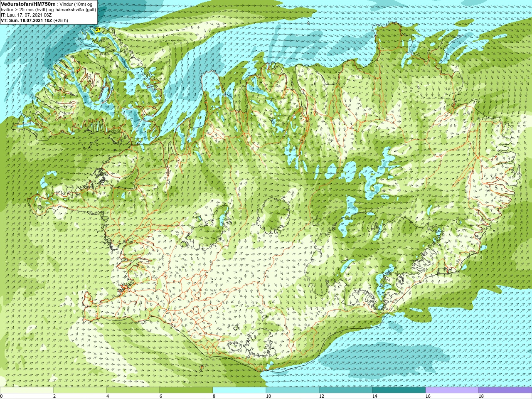Screen dimensions: 532x399
Task: Click the legend scale label '18'
Action: [481, 396]
